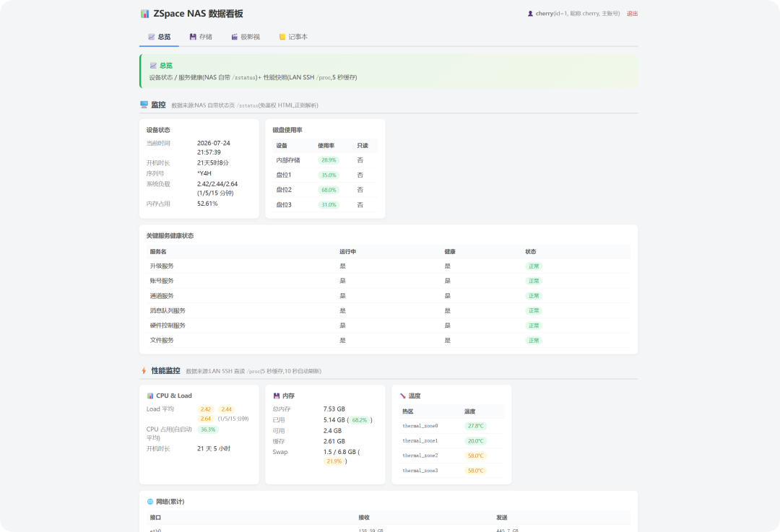Click the 35.0% usage badge for 盘位1
The width and height of the screenshot is (780, 532).
(x=329, y=175)
